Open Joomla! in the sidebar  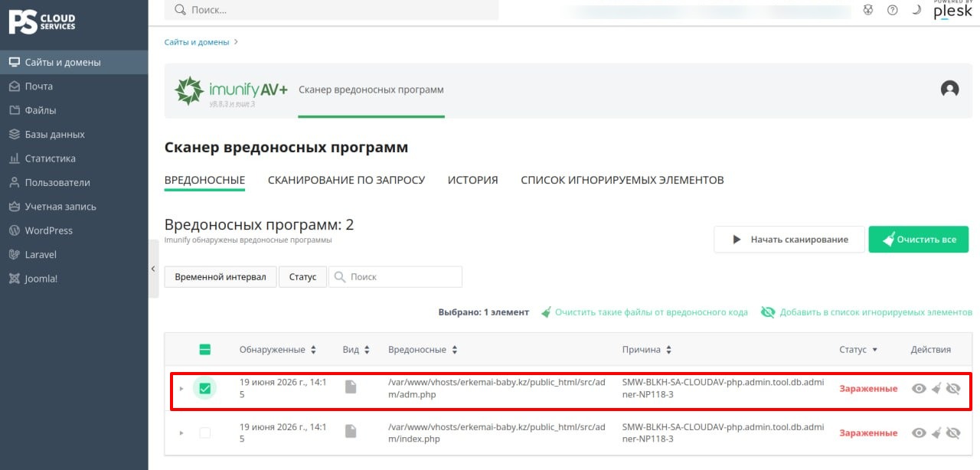[x=73, y=279]
